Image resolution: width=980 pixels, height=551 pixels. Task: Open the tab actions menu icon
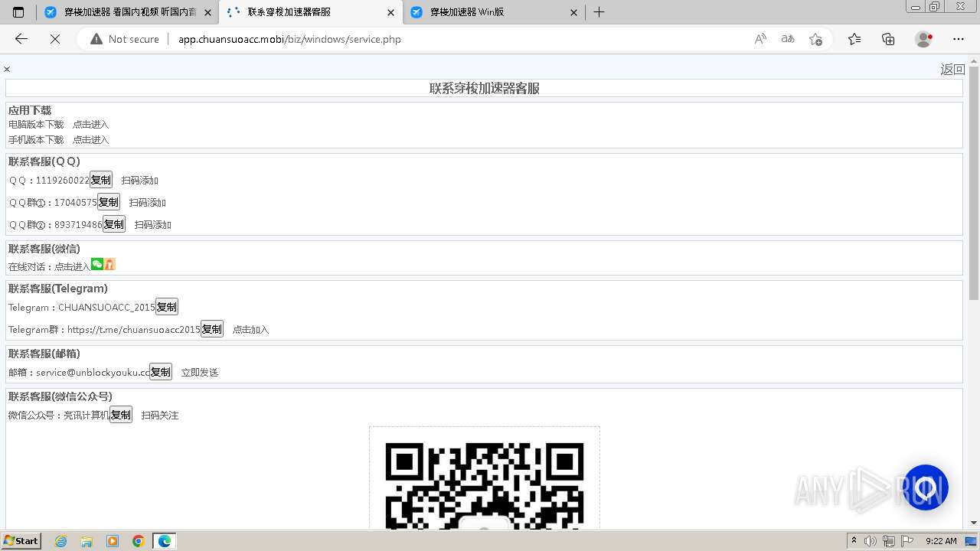[18, 12]
